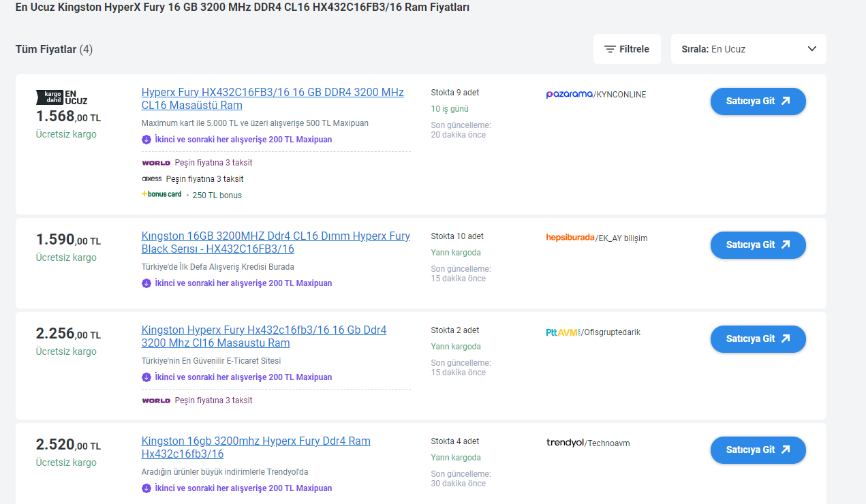Image resolution: width=866 pixels, height=504 pixels.
Task: Click the Trendyol store logo
Action: coord(565,443)
